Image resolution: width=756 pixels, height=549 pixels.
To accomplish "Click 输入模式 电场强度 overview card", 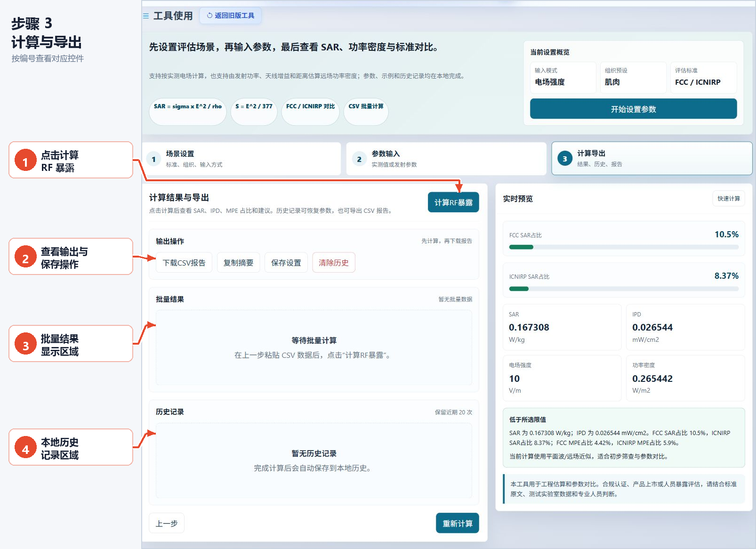I will [x=563, y=77].
